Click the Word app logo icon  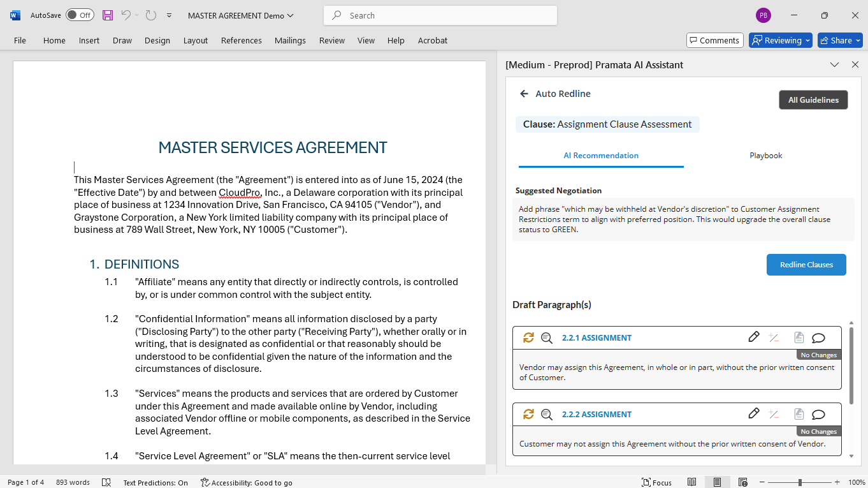pyautogui.click(x=15, y=15)
